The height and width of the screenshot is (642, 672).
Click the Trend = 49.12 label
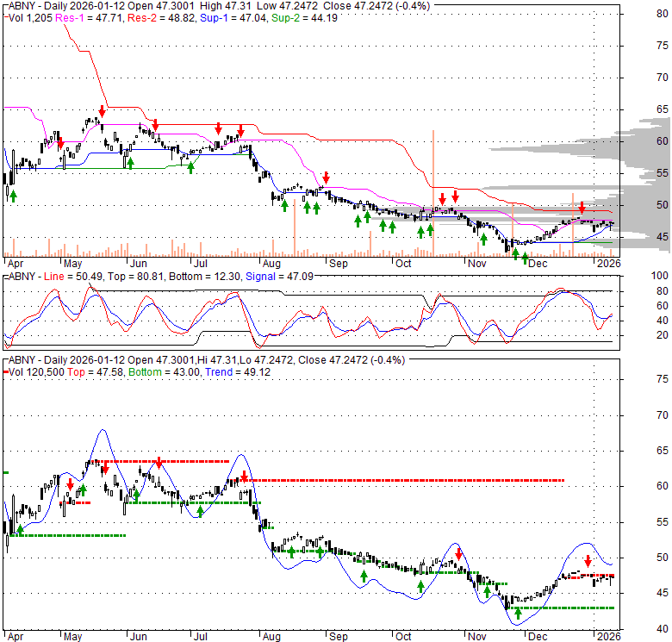tap(238, 372)
